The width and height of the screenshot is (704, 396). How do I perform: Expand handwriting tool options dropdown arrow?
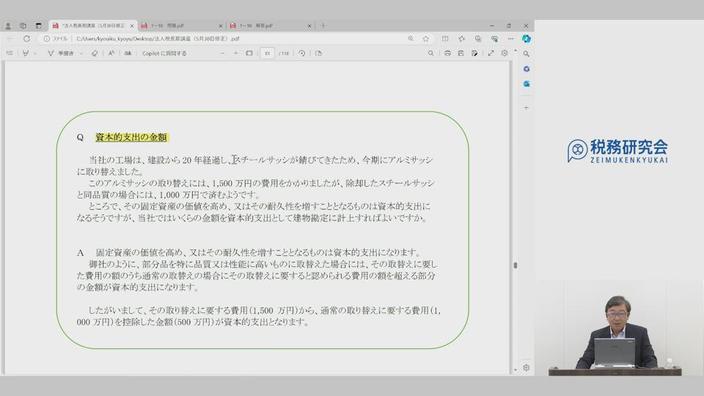point(81,53)
